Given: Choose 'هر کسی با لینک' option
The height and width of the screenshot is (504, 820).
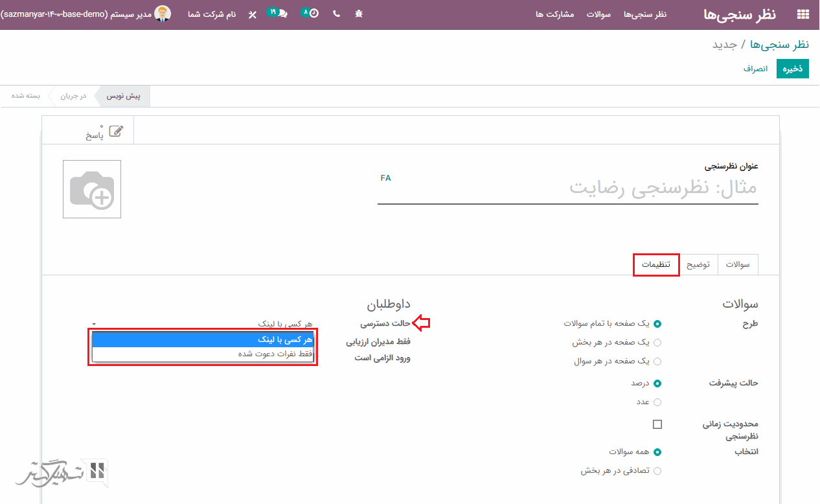Looking at the screenshot, I should click(203, 339).
